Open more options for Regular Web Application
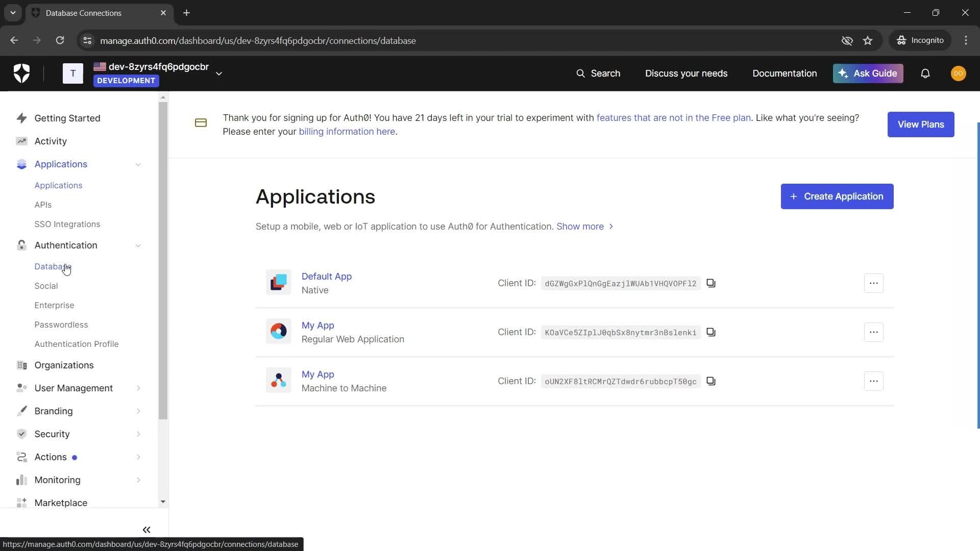 [x=873, y=332]
